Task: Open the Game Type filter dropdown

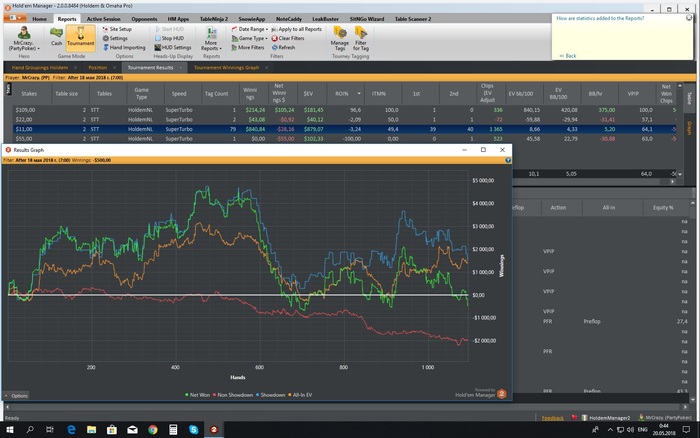Action: pyautogui.click(x=250, y=38)
